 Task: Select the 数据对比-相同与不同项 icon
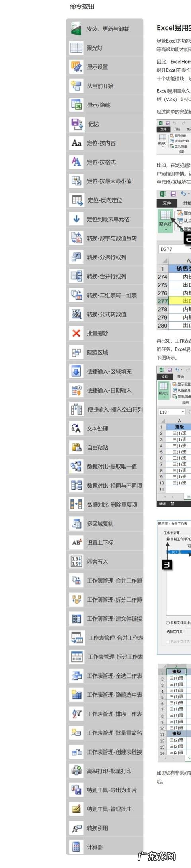(x=76, y=485)
